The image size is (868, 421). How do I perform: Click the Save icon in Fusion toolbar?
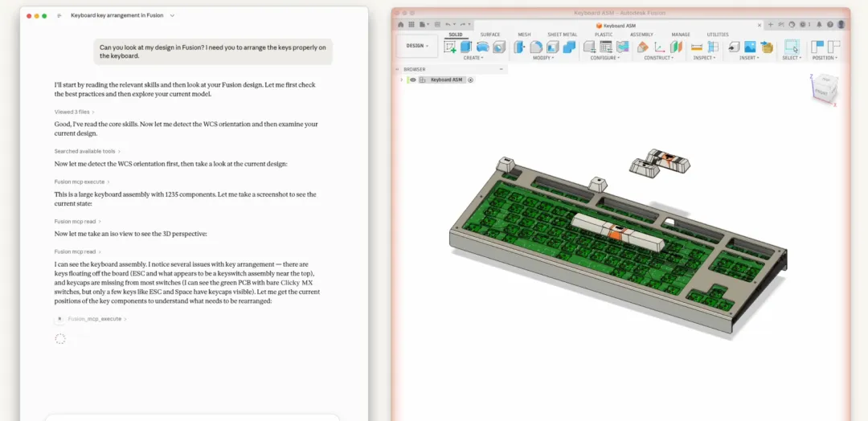click(x=437, y=24)
